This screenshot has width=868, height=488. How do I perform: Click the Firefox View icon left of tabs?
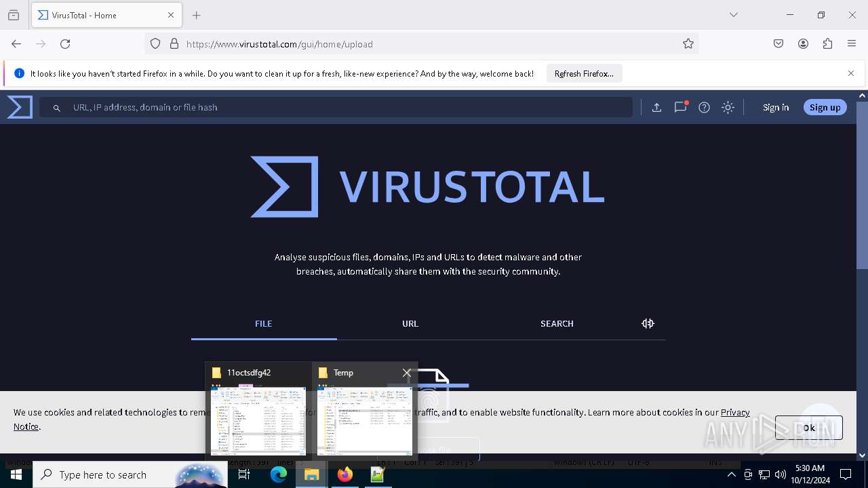click(14, 15)
